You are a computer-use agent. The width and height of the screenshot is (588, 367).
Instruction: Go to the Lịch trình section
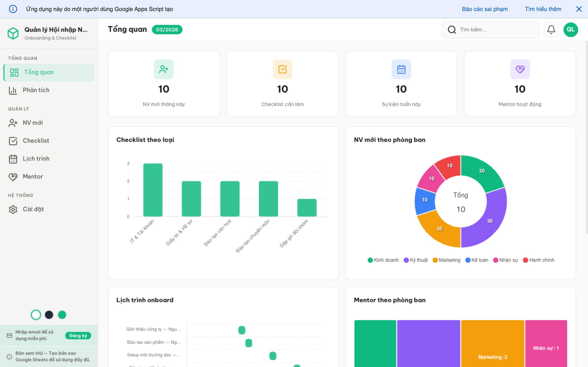pyautogui.click(x=36, y=158)
